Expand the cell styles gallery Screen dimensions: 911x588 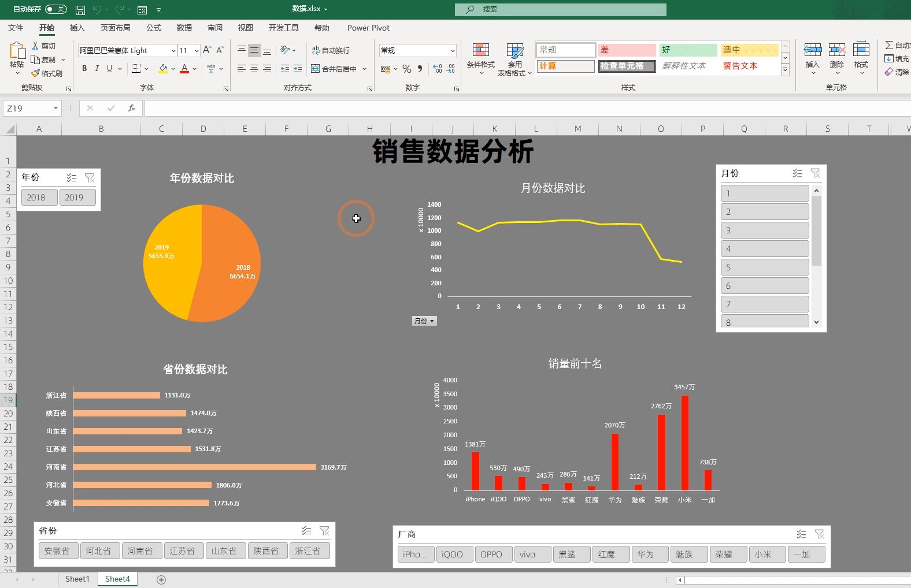click(x=785, y=70)
